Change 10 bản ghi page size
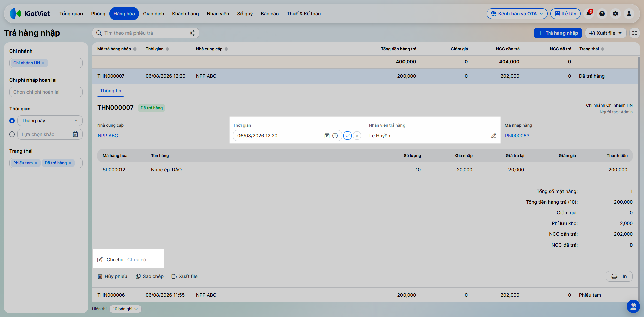Image resolution: width=644 pixels, height=317 pixels. click(x=125, y=309)
